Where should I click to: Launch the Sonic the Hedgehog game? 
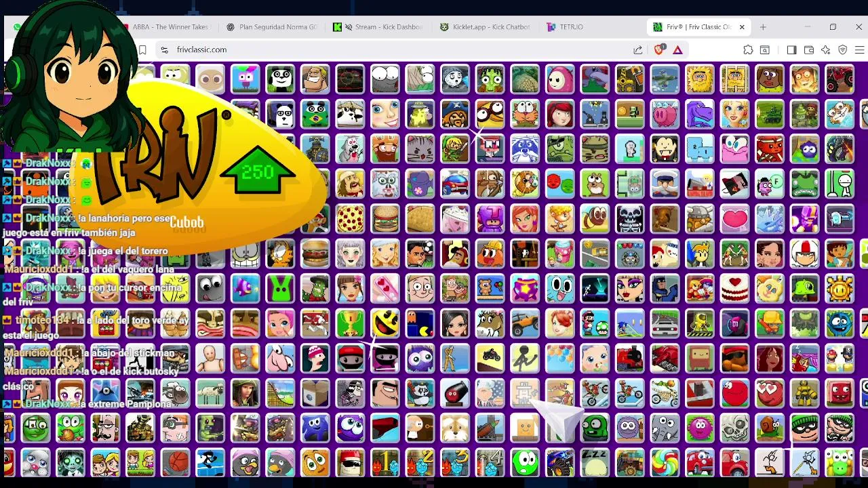pyautogui.click(x=629, y=323)
